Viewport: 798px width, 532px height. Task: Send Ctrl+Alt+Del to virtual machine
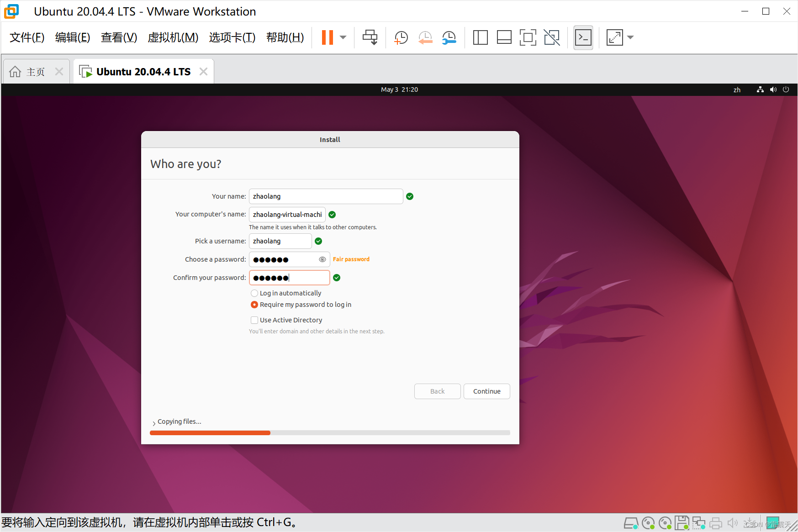370,37
